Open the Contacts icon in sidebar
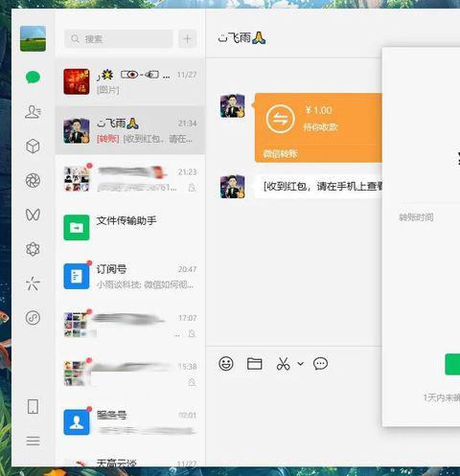460x476 pixels. click(33, 112)
